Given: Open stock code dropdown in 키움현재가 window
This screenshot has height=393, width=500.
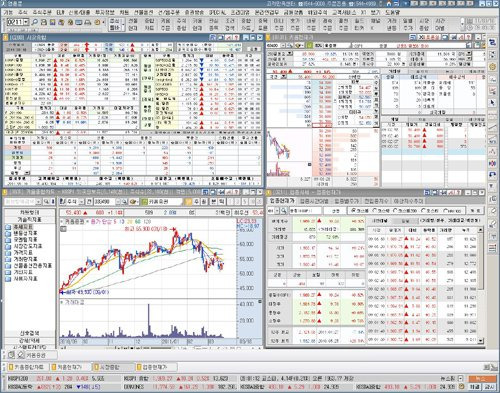Looking at the screenshot, I should [x=283, y=45].
